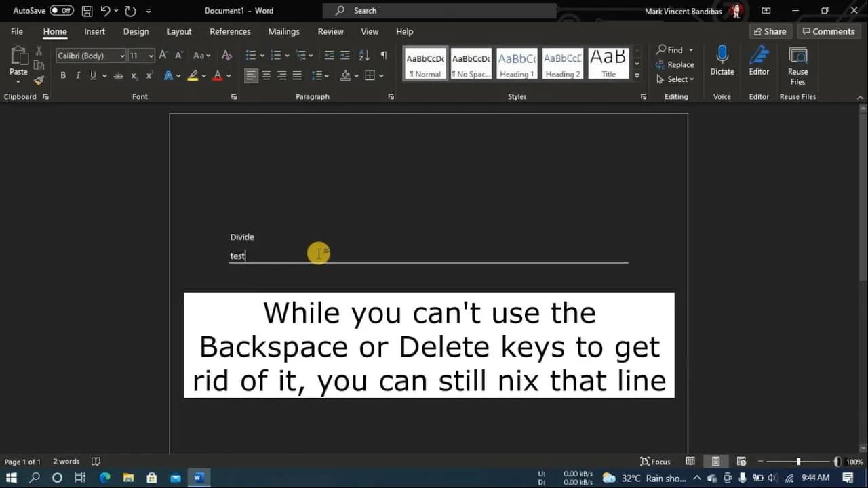Open the font name dropdown
Screen dimensions: 868x488
coord(122,56)
